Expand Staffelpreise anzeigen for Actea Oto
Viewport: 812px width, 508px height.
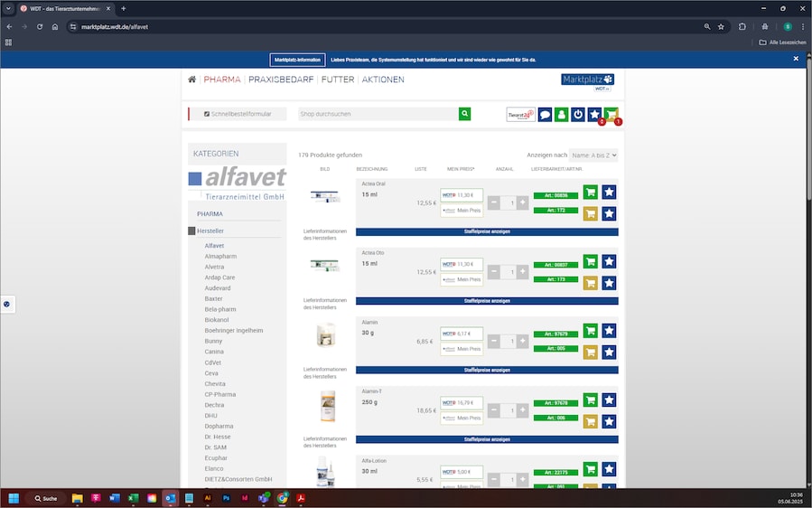pos(487,301)
